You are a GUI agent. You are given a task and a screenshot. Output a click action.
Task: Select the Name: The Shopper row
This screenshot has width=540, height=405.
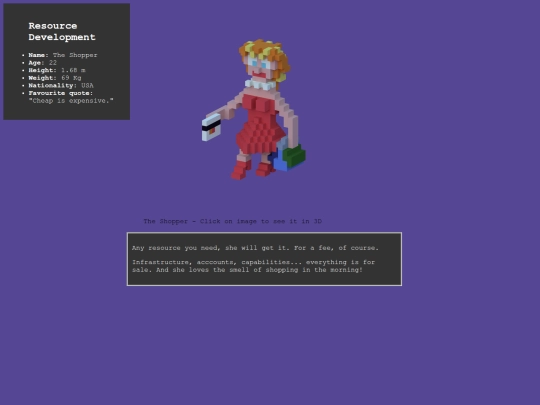[63, 55]
